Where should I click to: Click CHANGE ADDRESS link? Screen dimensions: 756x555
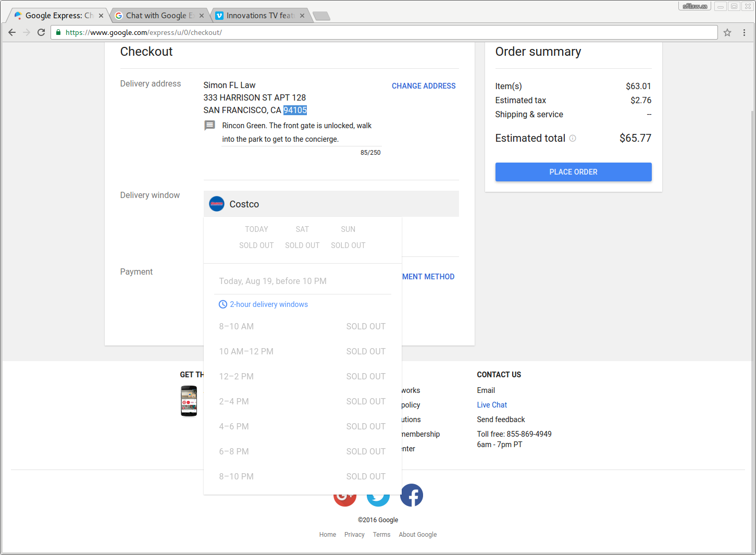[424, 86]
